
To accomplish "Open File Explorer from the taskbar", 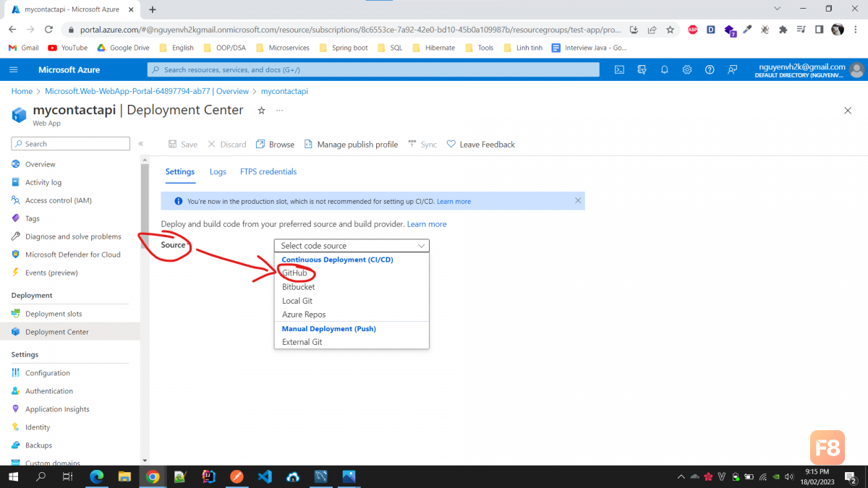I will 124,476.
